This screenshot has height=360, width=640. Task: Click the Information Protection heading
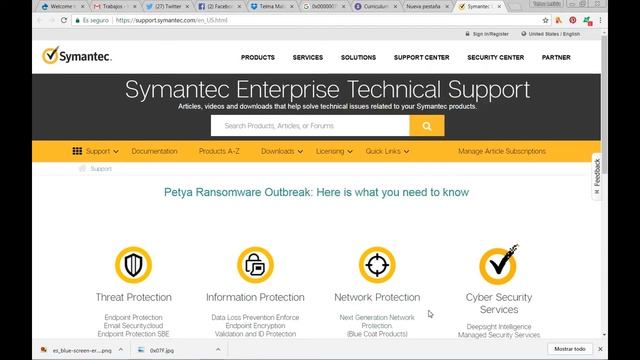click(x=255, y=297)
